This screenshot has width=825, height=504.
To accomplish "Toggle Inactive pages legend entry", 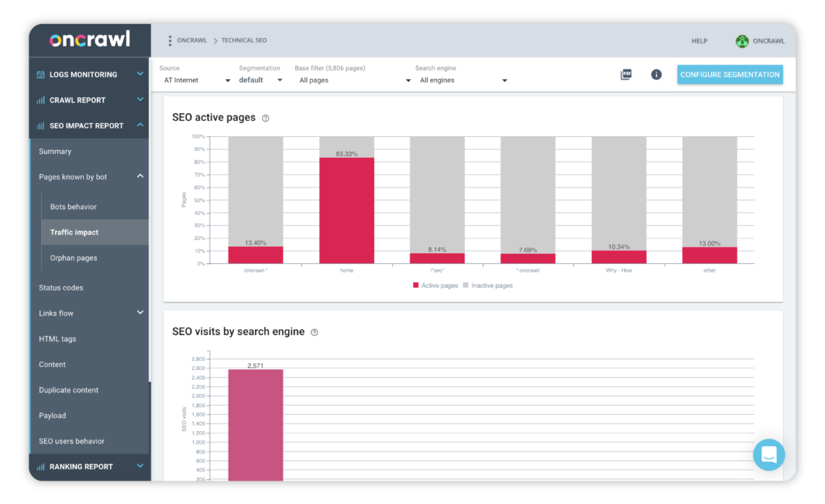I will click(x=487, y=285).
